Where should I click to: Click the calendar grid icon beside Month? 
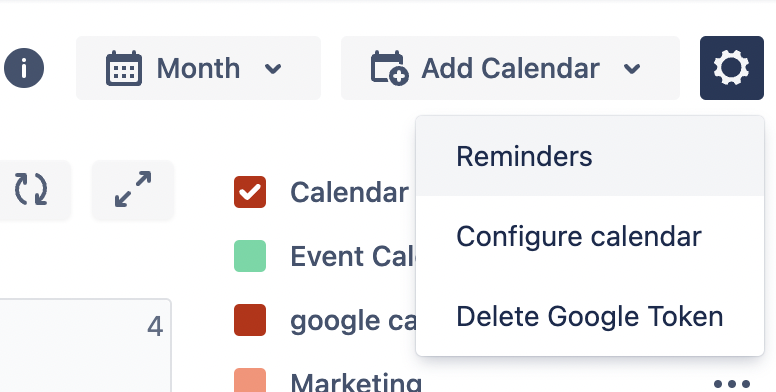(x=124, y=68)
